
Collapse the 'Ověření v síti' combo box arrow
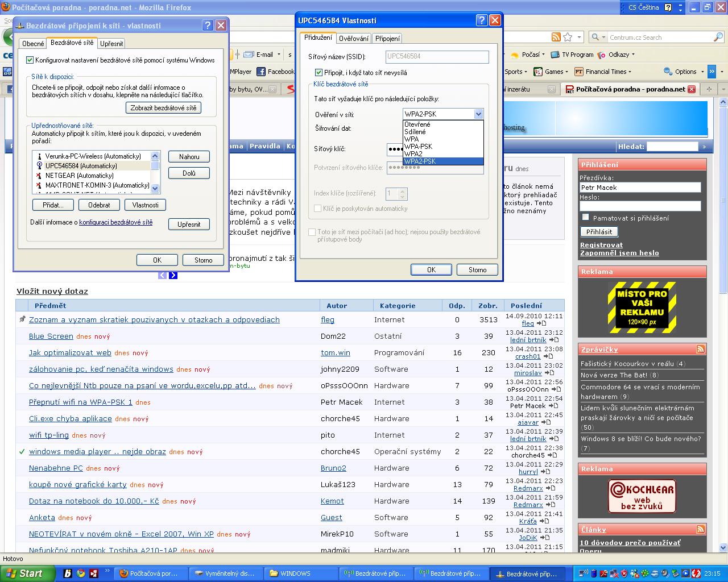click(x=478, y=114)
